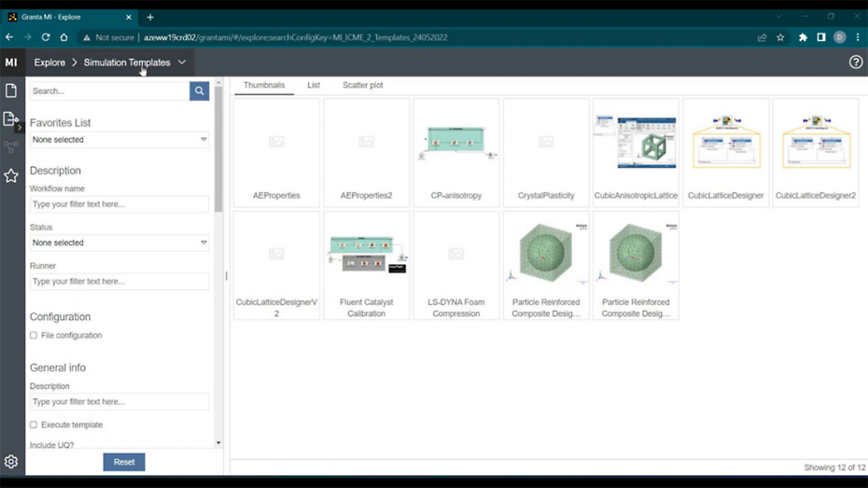Click the Search text field
Screen dimensions: 868x488
109,91
